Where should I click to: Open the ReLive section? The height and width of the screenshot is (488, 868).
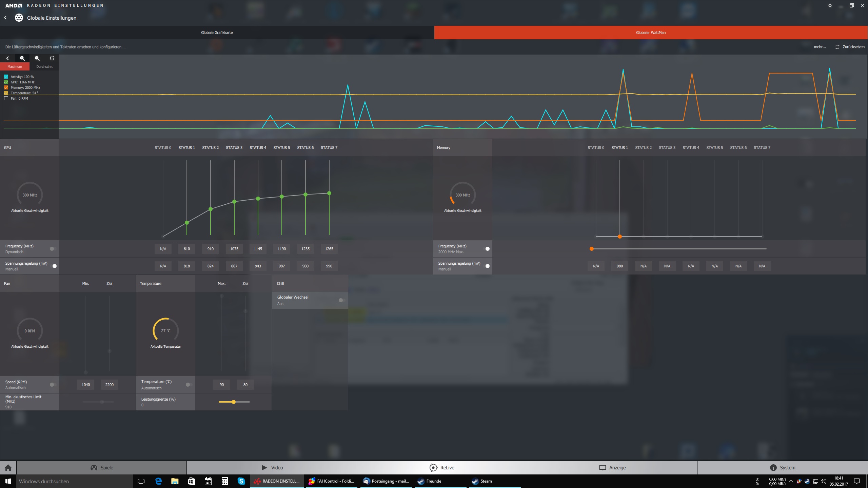(442, 468)
